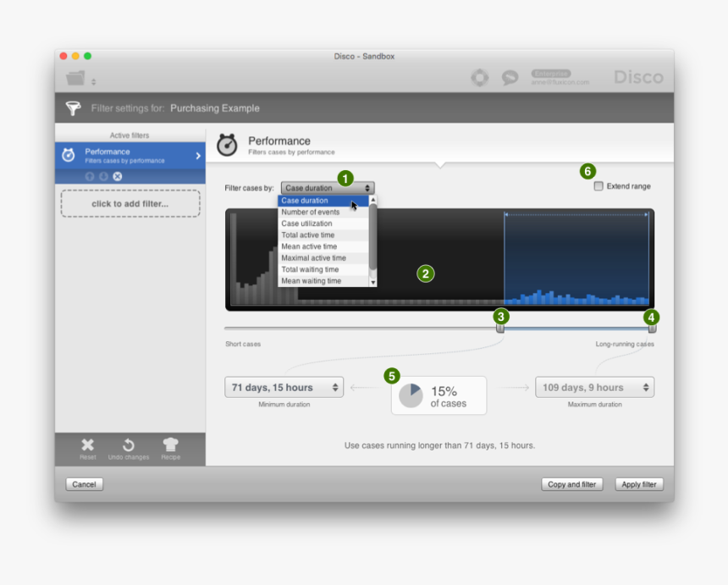Click the filter funnel icon
The height and width of the screenshot is (585, 728).
(73, 108)
